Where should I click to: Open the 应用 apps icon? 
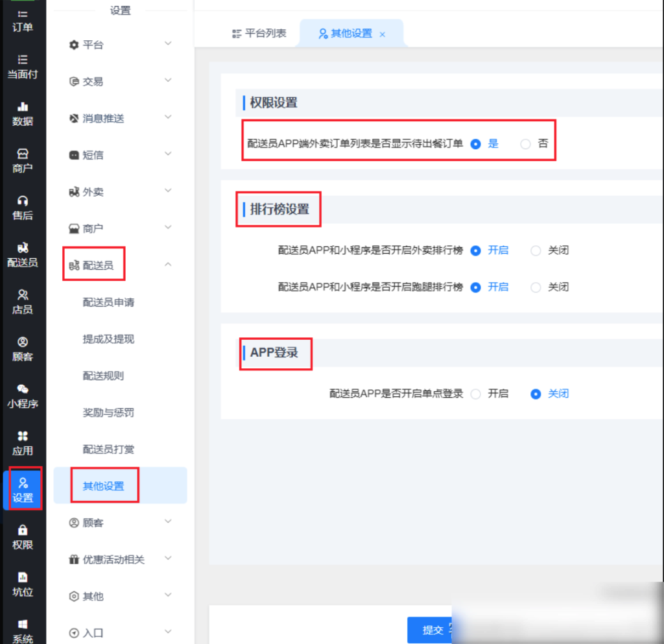coord(23,443)
